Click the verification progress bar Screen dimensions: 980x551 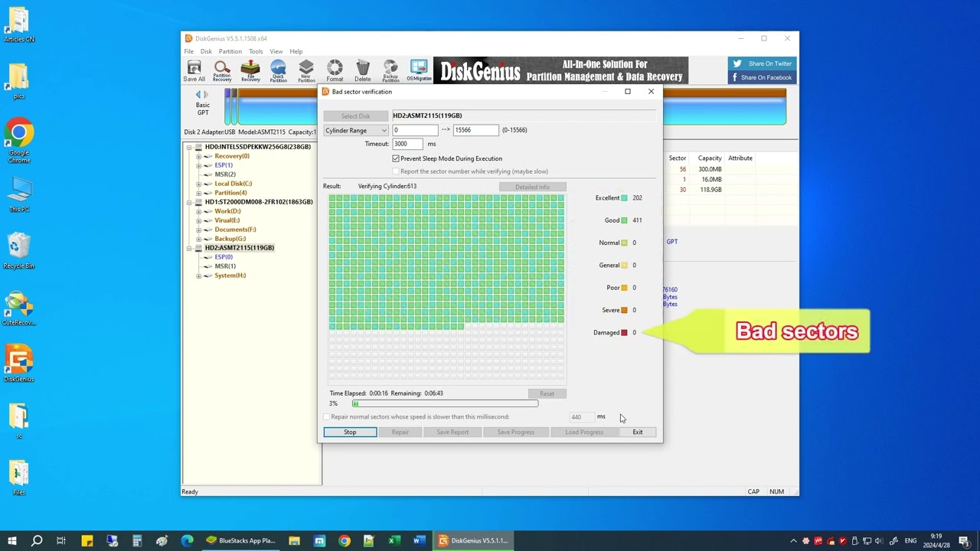click(x=445, y=403)
